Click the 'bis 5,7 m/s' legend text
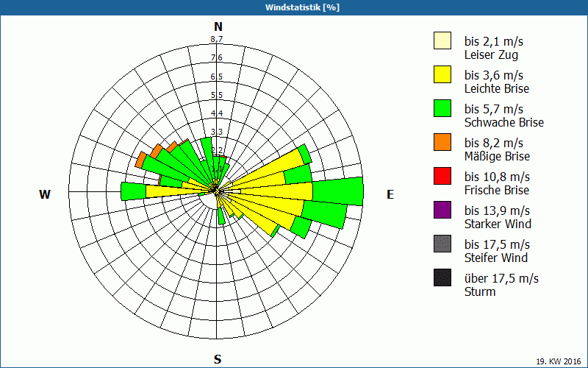 click(x=493, y=109)
